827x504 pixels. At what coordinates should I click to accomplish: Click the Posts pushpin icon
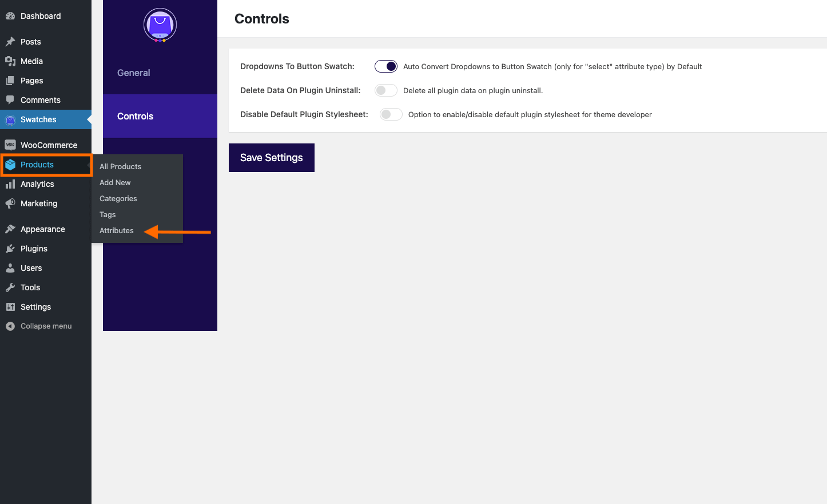pos(10,42)
